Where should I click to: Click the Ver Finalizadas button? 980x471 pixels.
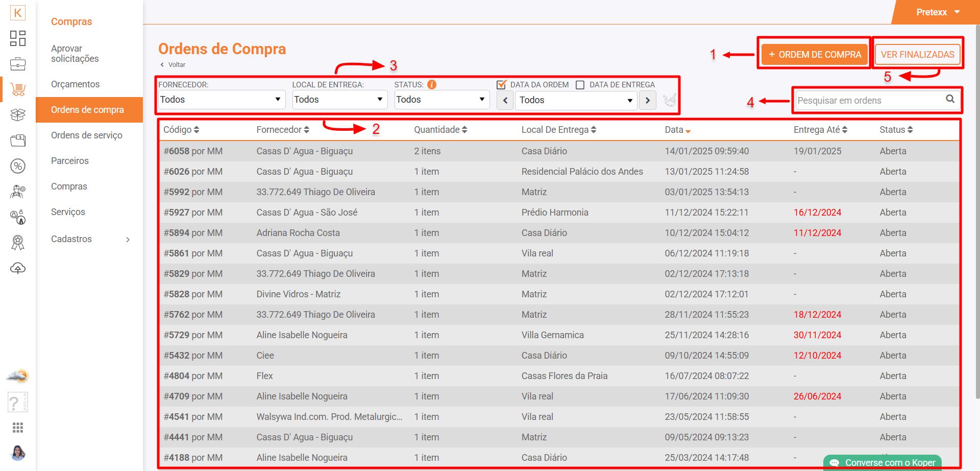[x=917, y=55]
